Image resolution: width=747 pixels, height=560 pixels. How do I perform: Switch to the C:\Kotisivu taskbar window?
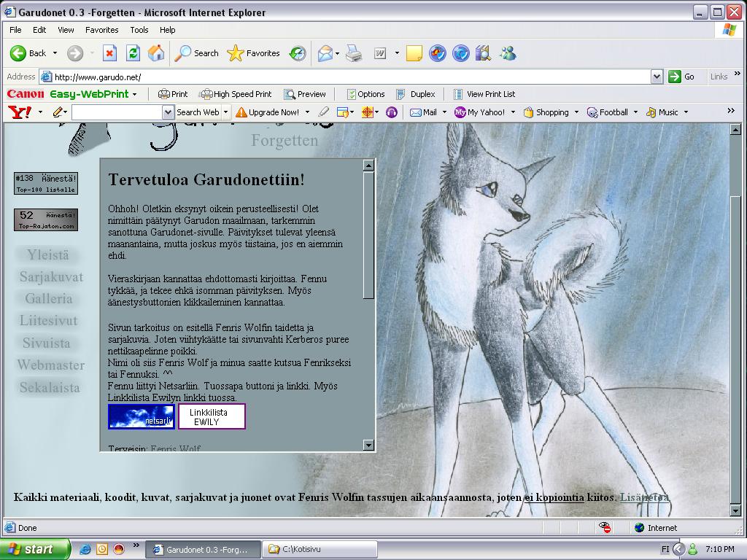[x=320, y=549]
